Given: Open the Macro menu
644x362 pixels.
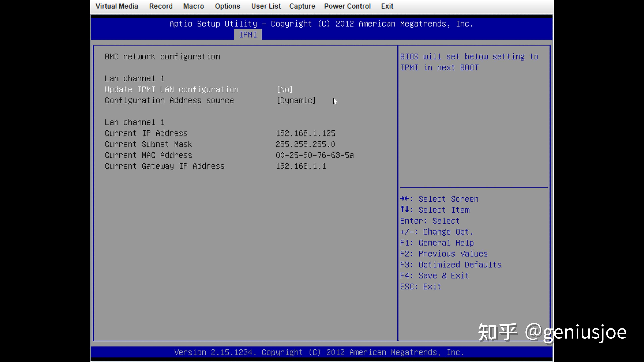Looking at the screenshot, I should (x=194, y=6).
